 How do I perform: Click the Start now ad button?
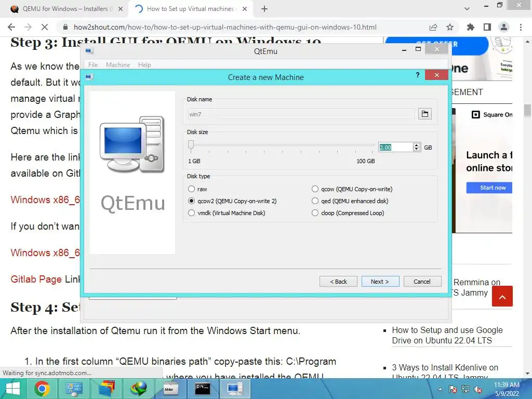coord(489,188)
